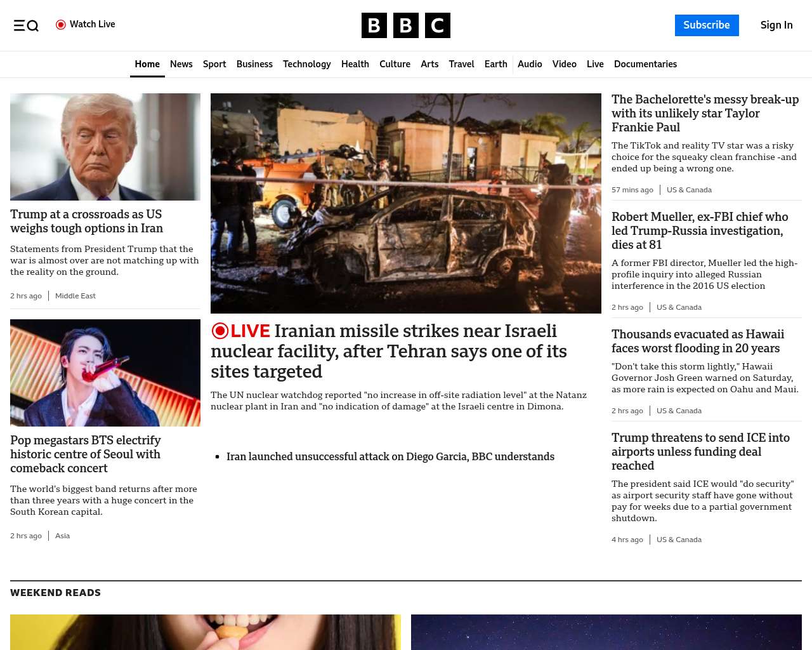Image resolution: width=812 pixels, height=650 pixels.
Task: Read the Hawaii flooding evacuation story
Action: (x=698, y=341)
